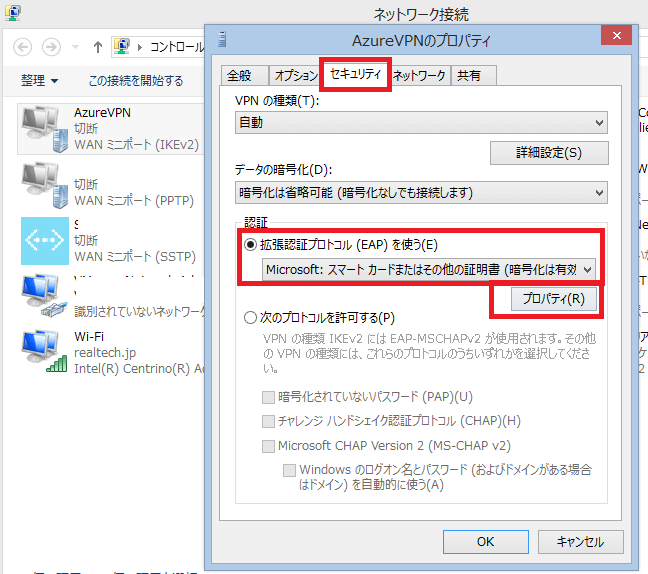Open the オプション tab
648x574 pixels.
[295, 76]
